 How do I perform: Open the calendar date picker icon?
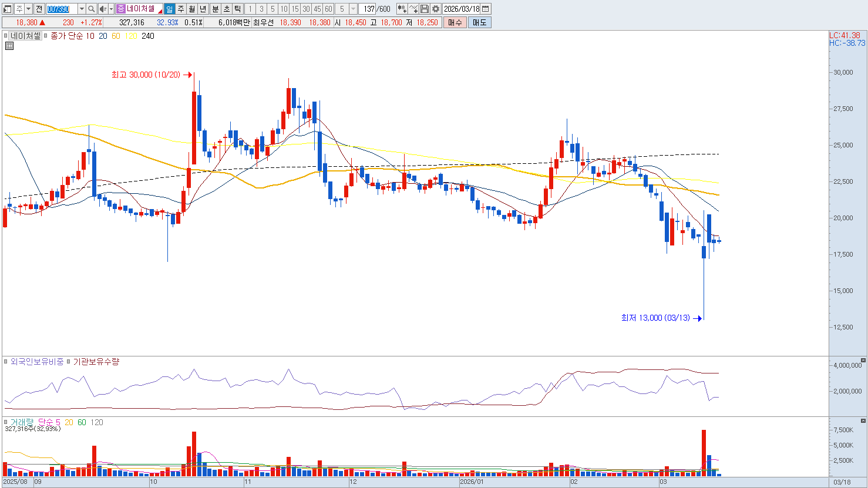[x=486, y=9]
